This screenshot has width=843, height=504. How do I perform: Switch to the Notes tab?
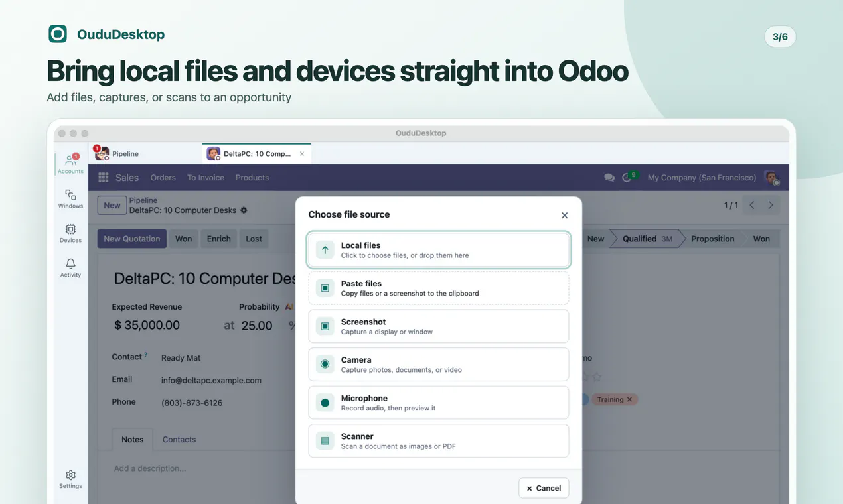[132, 439]
